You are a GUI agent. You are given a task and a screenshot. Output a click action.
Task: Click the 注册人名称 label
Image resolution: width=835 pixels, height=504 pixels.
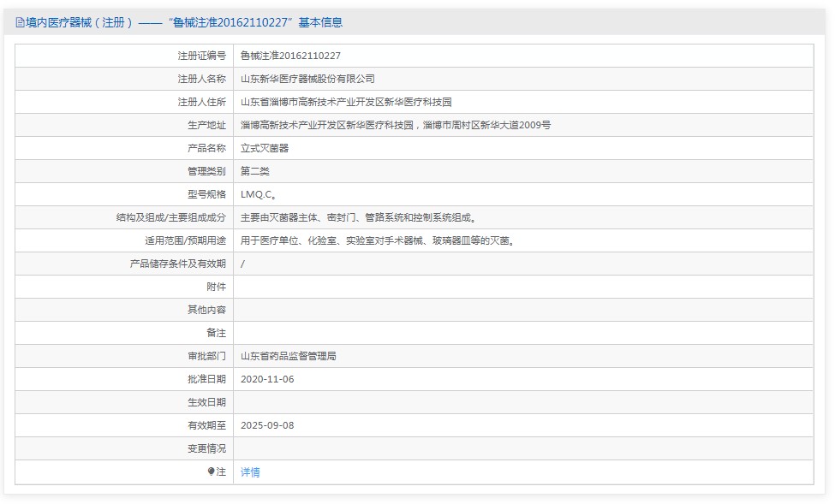coord(202,79)
